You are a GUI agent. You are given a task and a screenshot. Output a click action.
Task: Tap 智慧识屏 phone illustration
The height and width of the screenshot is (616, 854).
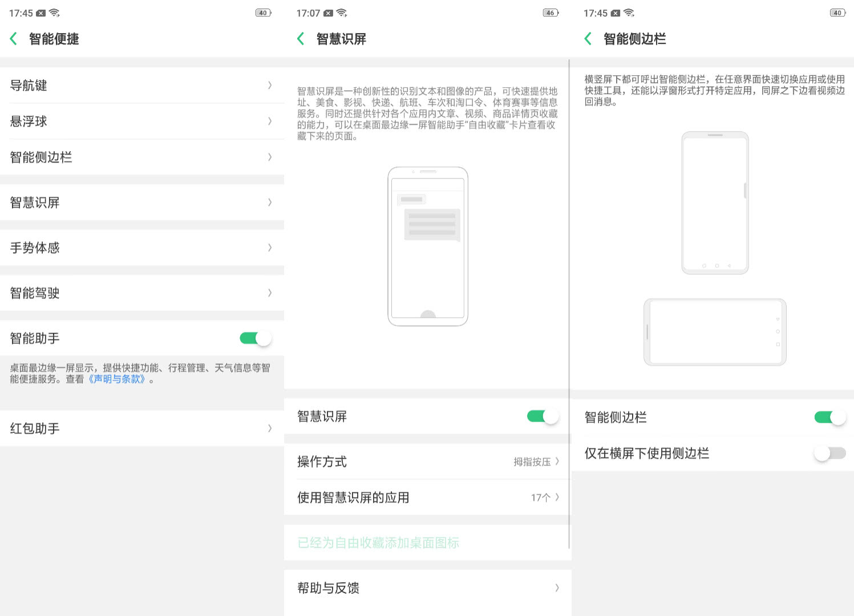(428, 246)
